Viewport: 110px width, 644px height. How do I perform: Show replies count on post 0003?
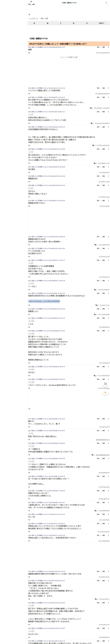91,108
